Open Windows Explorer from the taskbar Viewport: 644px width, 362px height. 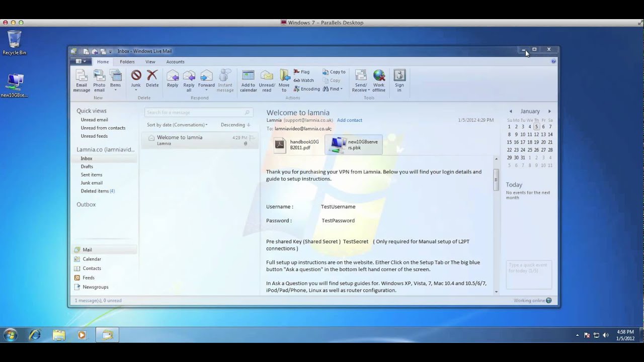[58, 335]
